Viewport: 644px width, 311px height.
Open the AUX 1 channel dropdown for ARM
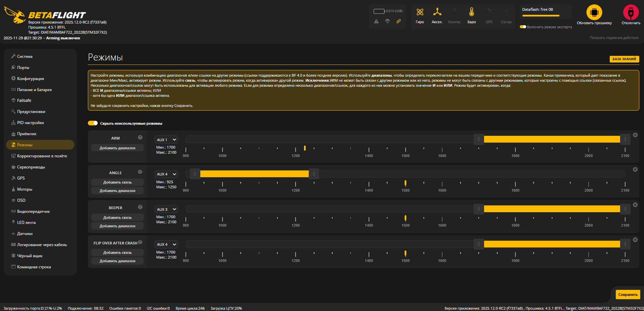point(166,139)
